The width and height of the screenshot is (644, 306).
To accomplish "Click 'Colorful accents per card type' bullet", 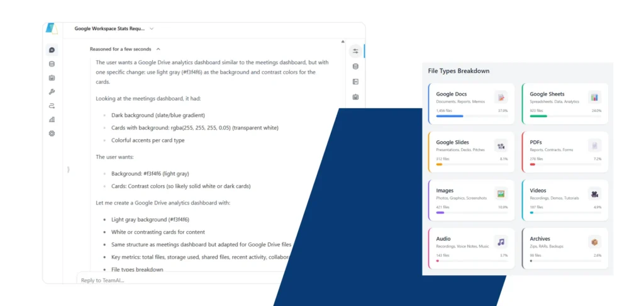I will (148, 140).
